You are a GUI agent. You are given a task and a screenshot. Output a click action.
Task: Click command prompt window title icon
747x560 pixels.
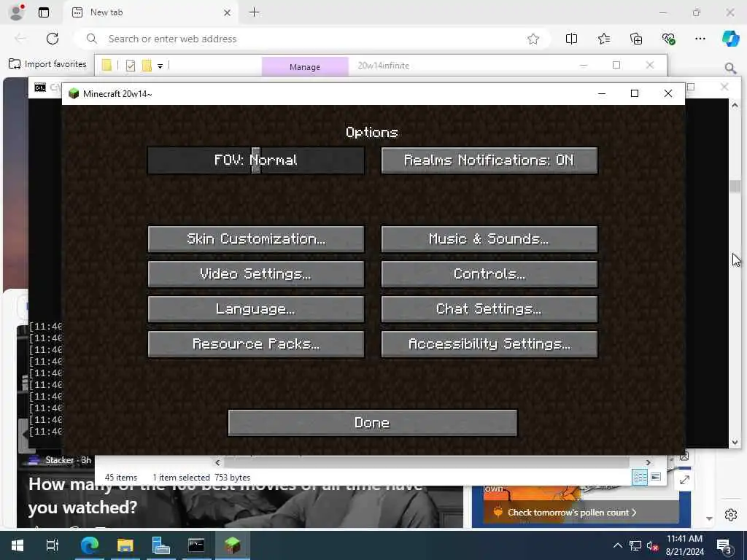pyautogui.click(x=40, y=87)
